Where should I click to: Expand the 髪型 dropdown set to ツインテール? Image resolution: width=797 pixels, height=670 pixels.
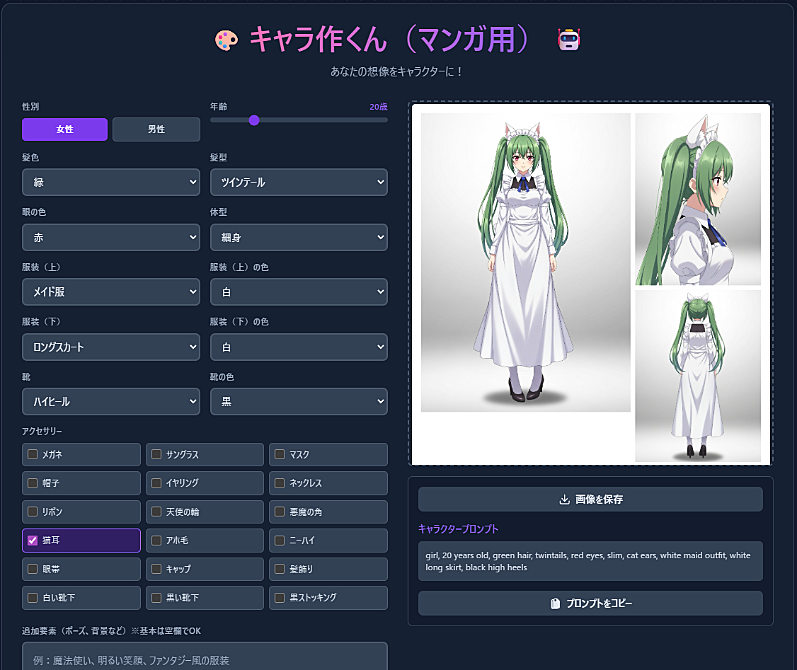[298, 182]
